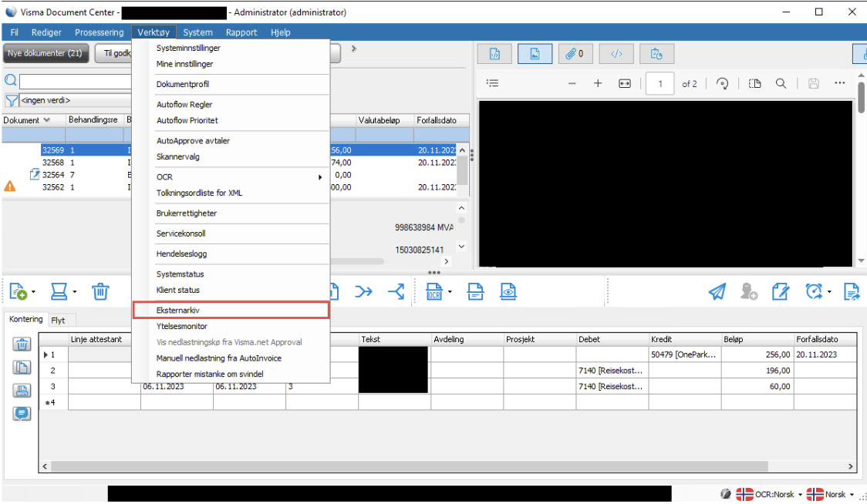Toggle the viewer table of contents icon
The image size is (867, 504).
(492, 83)
